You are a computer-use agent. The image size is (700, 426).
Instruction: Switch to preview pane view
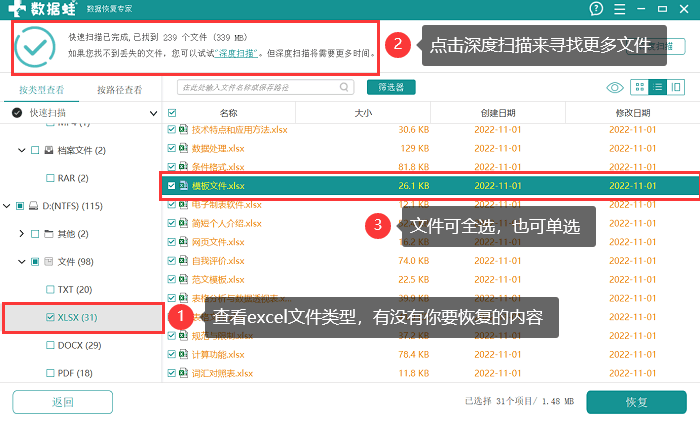[x=676, y=87]
